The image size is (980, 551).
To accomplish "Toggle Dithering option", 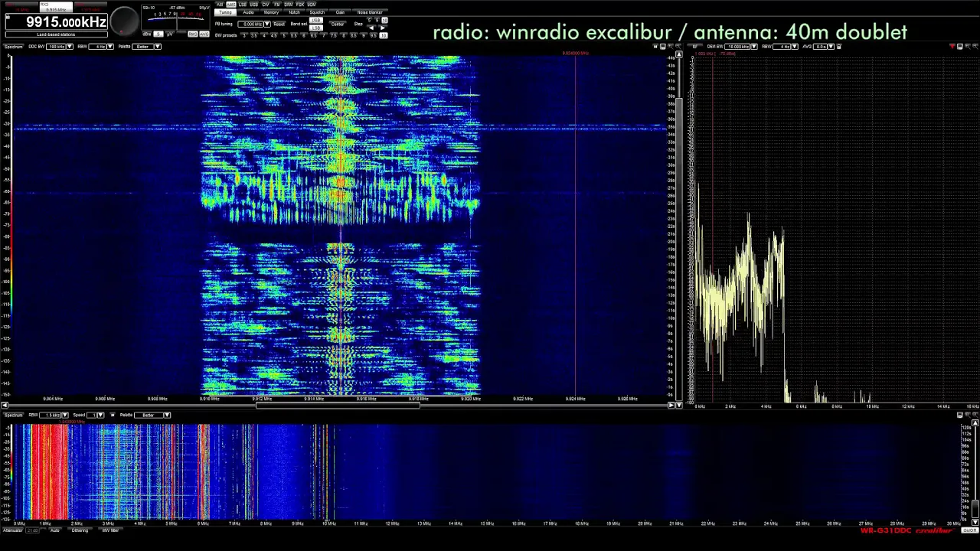I will 80,530.
